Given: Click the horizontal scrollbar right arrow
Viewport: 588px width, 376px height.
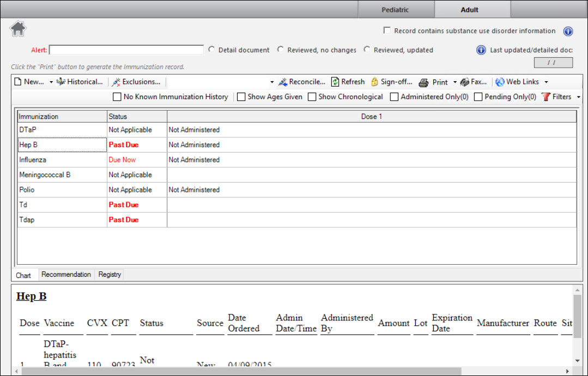Looking at the screenshot, I should (567, 371).
